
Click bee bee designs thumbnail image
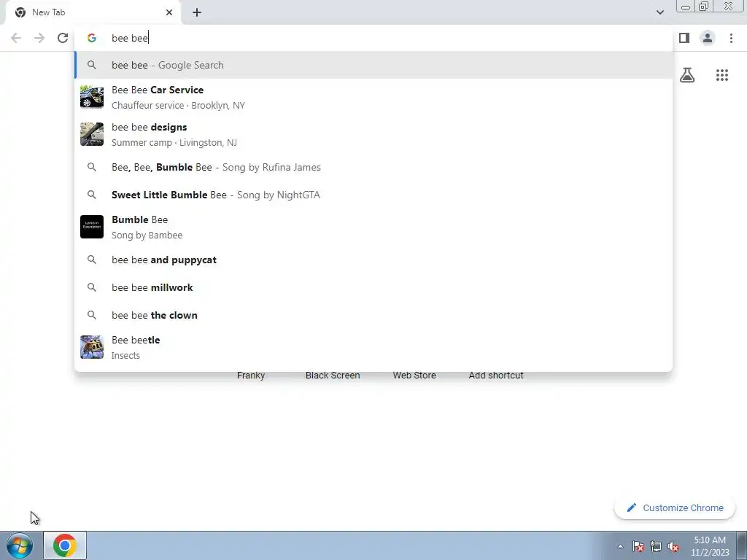coord(91,134)
